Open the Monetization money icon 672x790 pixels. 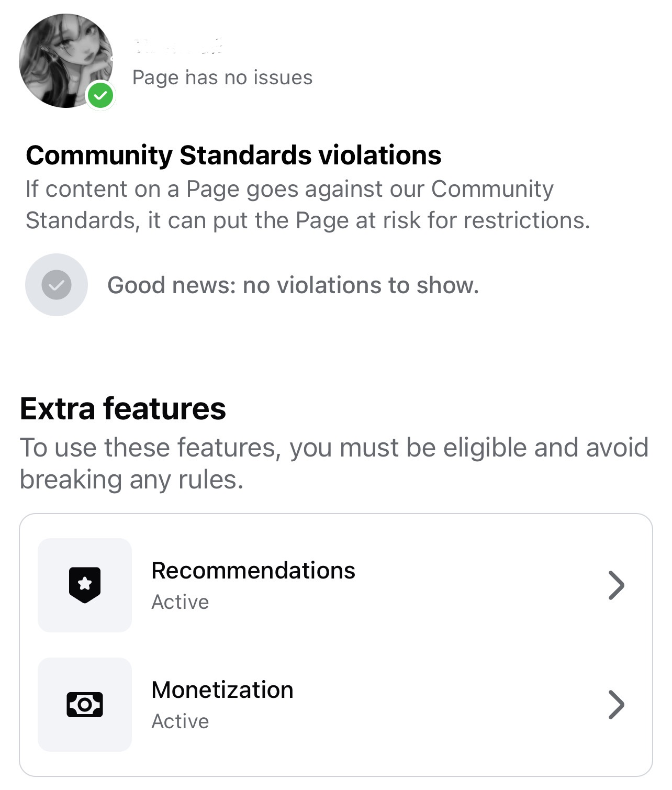tap(85, 704)
